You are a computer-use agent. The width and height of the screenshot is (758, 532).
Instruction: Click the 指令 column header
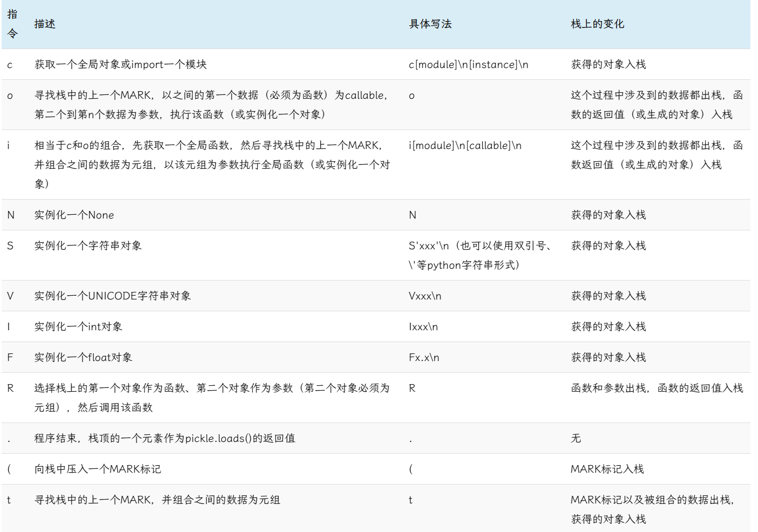pyautogui.click(x=12, y=24)
